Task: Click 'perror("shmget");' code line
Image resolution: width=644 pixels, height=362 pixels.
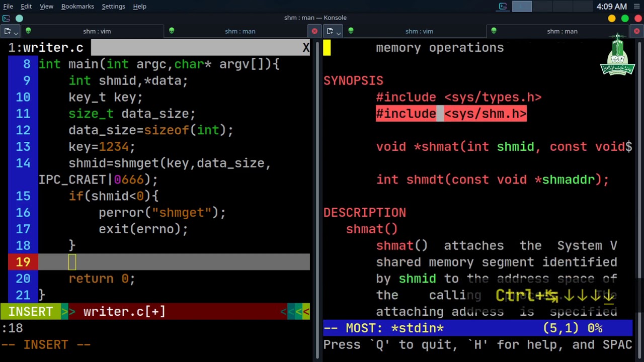Action: coord(162,213)
